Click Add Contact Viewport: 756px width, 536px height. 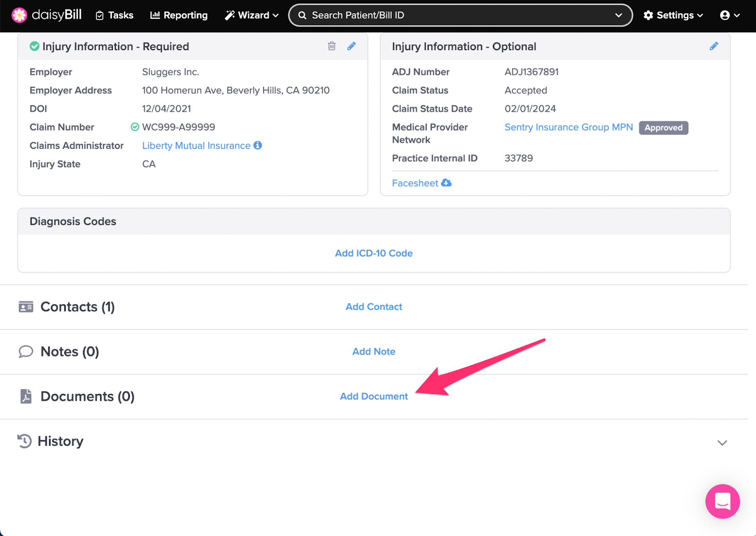pyautogui.click(x=374, y=307)
